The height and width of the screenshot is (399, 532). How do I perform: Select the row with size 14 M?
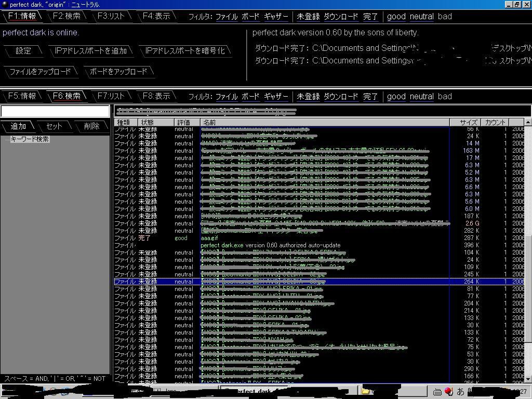(x=319, y=143)
